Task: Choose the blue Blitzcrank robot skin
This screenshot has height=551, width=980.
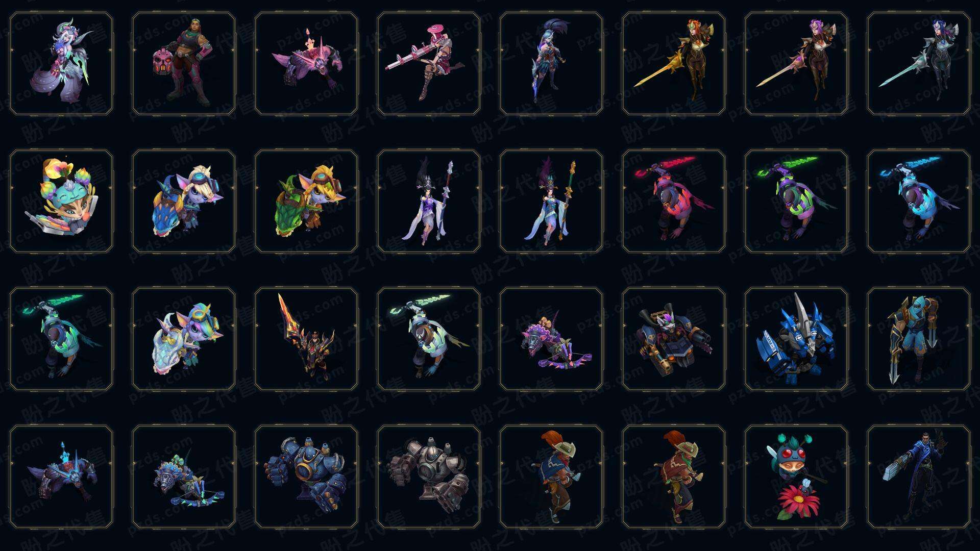Action: coord(306,477)
